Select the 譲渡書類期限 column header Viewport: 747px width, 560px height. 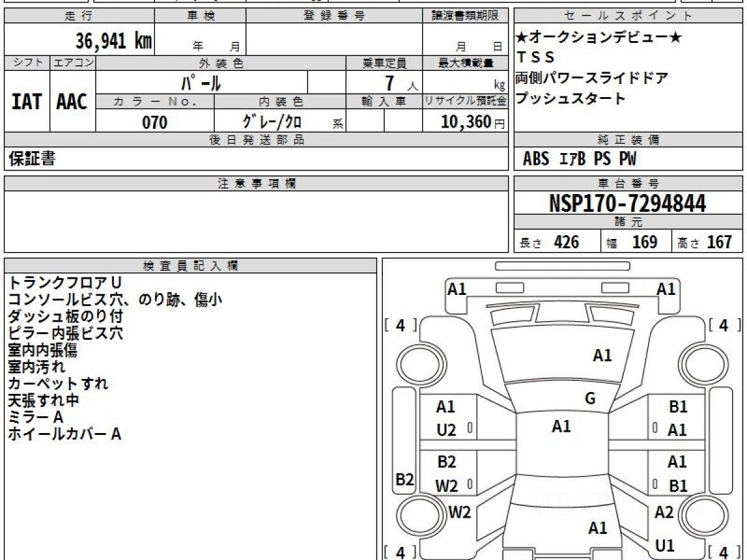466,16
